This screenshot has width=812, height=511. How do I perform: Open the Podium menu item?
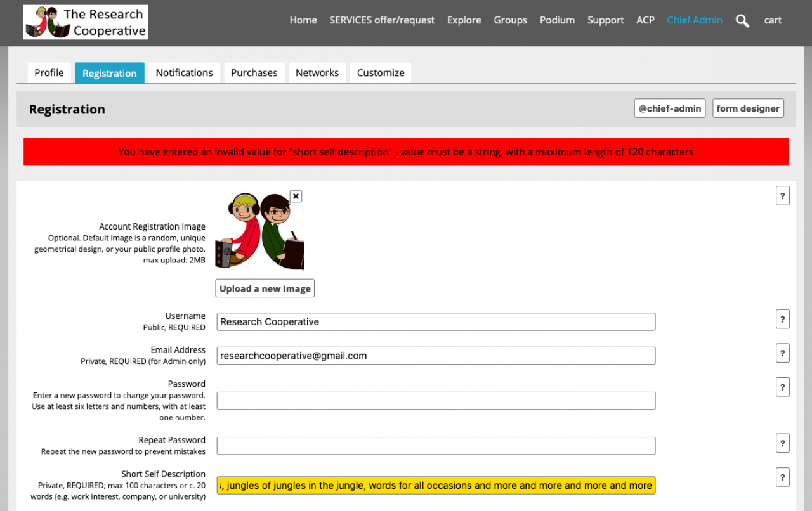558,20
